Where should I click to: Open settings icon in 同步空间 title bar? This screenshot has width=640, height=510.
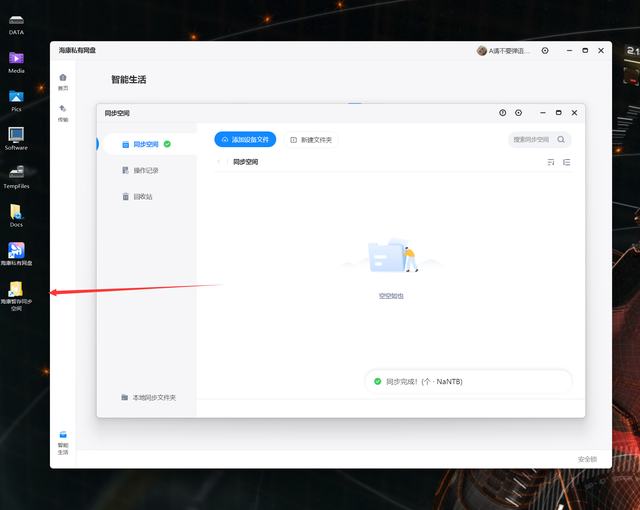point(518,113)
